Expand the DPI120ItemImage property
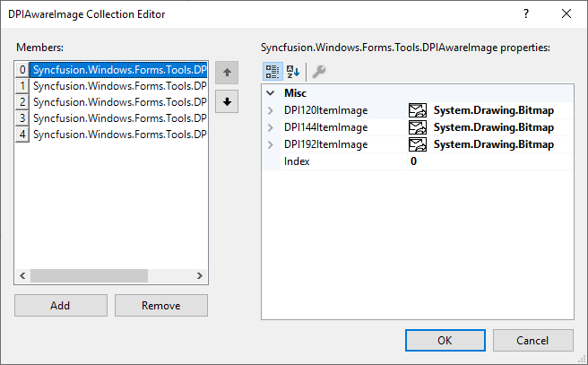The width and height of the screenshot is (588, 365). point(272,110)
